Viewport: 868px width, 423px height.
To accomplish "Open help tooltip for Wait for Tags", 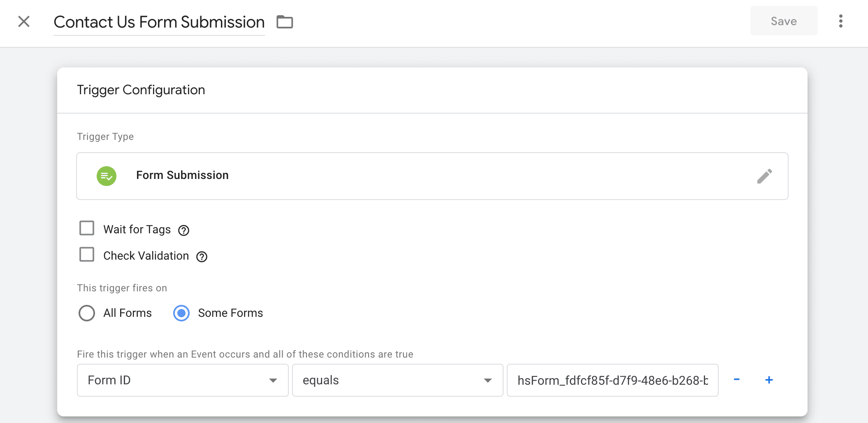I will (x=184, y=230).
